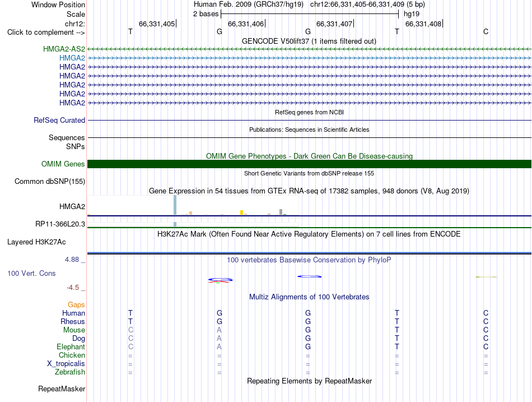Click 100 vertebrates Basewise Conservation PhyloP title

[x=309, y=260]
